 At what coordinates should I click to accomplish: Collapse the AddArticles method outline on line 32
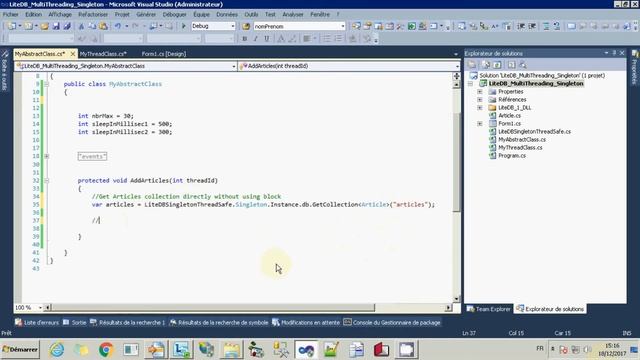(47, 180)
